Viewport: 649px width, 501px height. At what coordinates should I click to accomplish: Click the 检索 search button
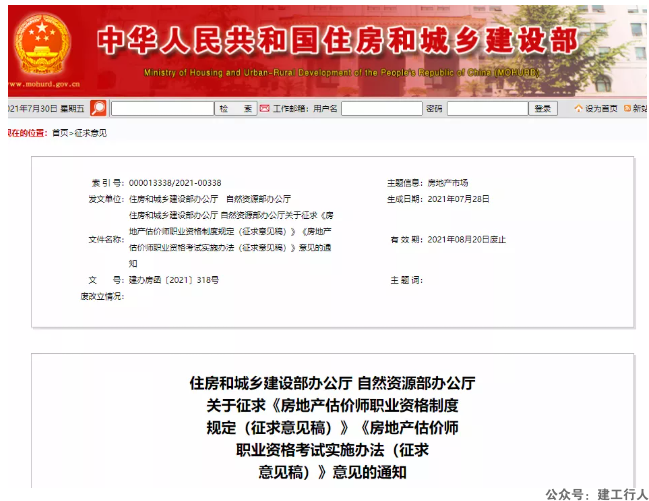[236, 108]
